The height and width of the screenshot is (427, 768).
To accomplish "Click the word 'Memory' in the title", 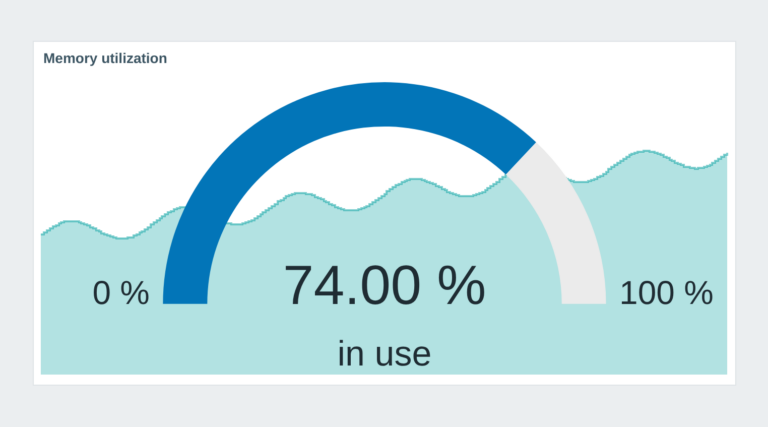I will point(71,58).
